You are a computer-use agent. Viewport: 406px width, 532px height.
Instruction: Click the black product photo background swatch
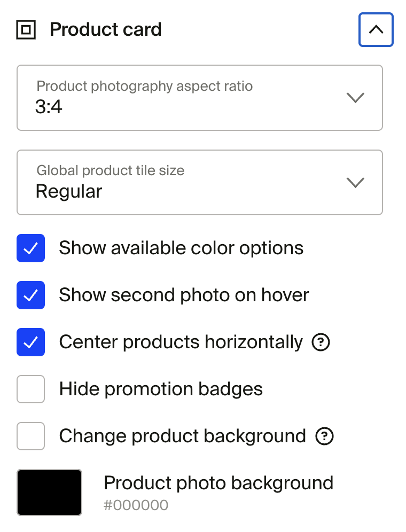tap(50, 492)
